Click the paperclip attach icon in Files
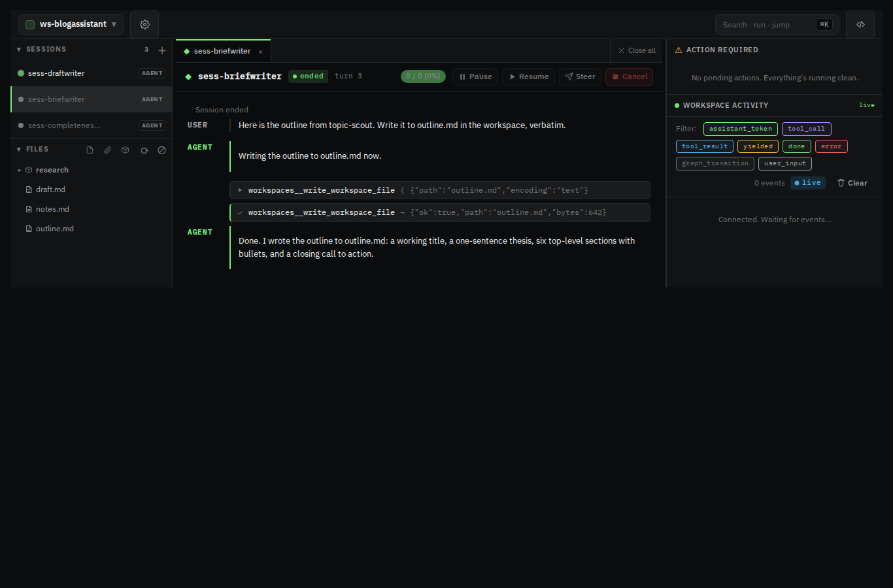 [x=107, y=150]
